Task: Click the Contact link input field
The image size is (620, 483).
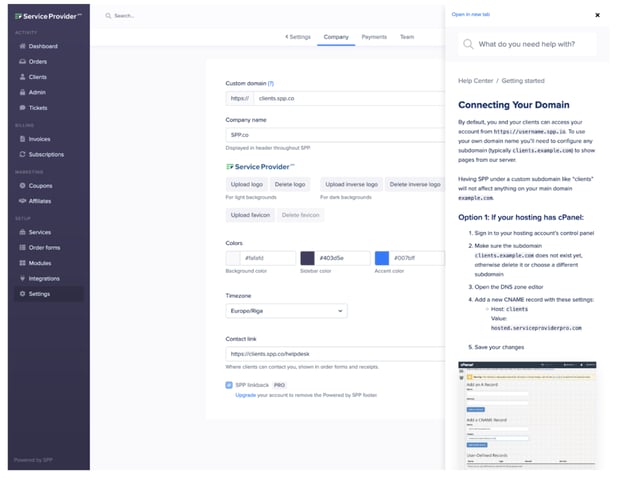Action: pyautogui.click(x=335, y=354)
